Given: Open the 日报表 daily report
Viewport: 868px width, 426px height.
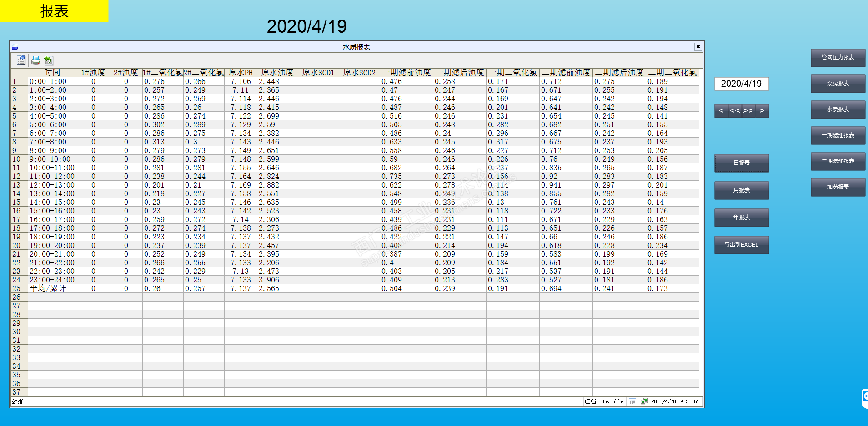Looking at the screenshot, I should (x=742, y=163).
